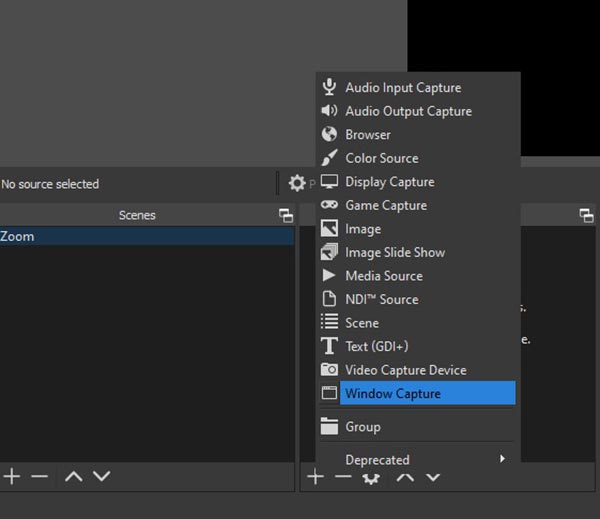Pick the Color Source brush icon
Image resolution: width=600 pixels, height=519 pixels.
pos(329,158)
